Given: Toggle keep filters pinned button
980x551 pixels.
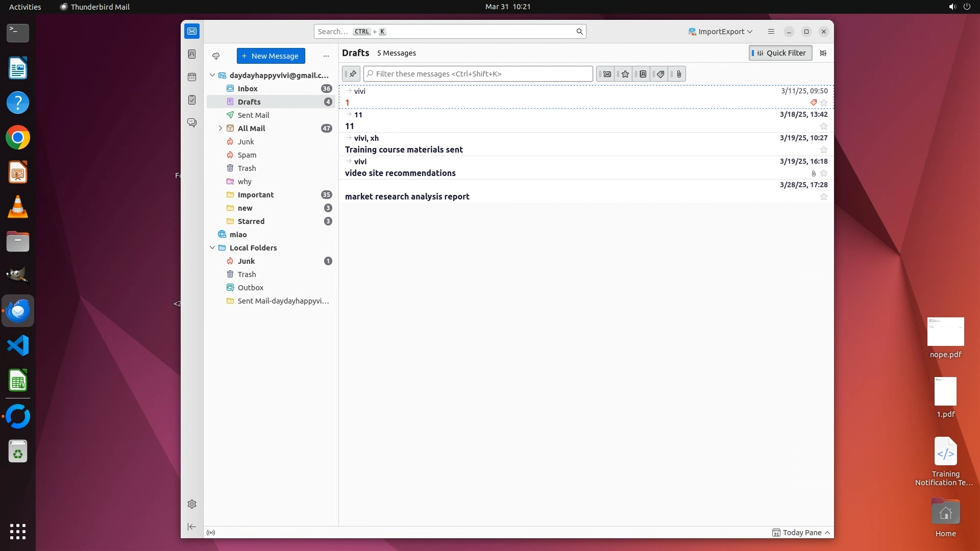Looking at the screenshot, I should [351, 74].
